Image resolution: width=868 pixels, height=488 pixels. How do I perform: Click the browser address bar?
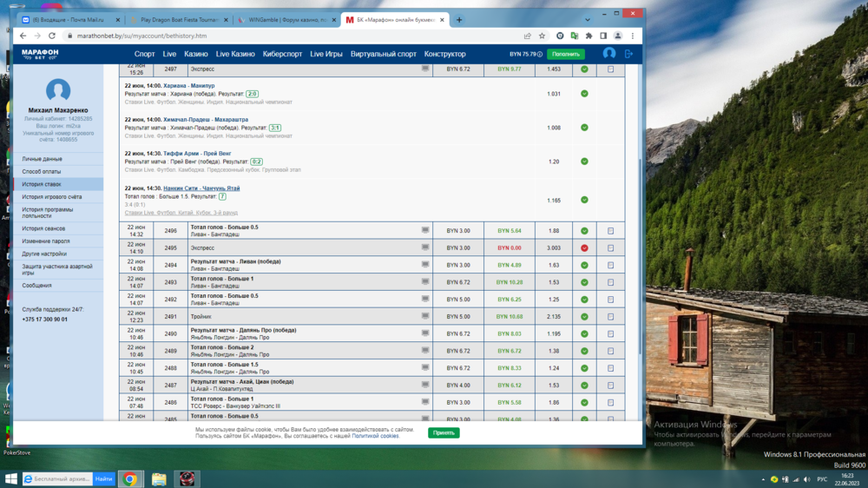286,36
